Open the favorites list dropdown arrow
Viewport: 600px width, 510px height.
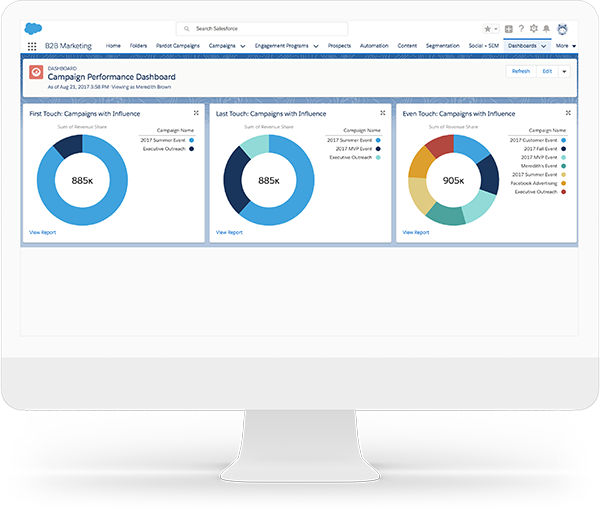[496, 29]
